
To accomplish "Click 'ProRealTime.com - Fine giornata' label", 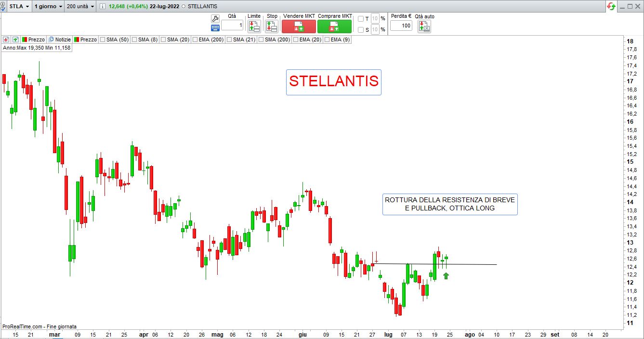I will 39,326.
